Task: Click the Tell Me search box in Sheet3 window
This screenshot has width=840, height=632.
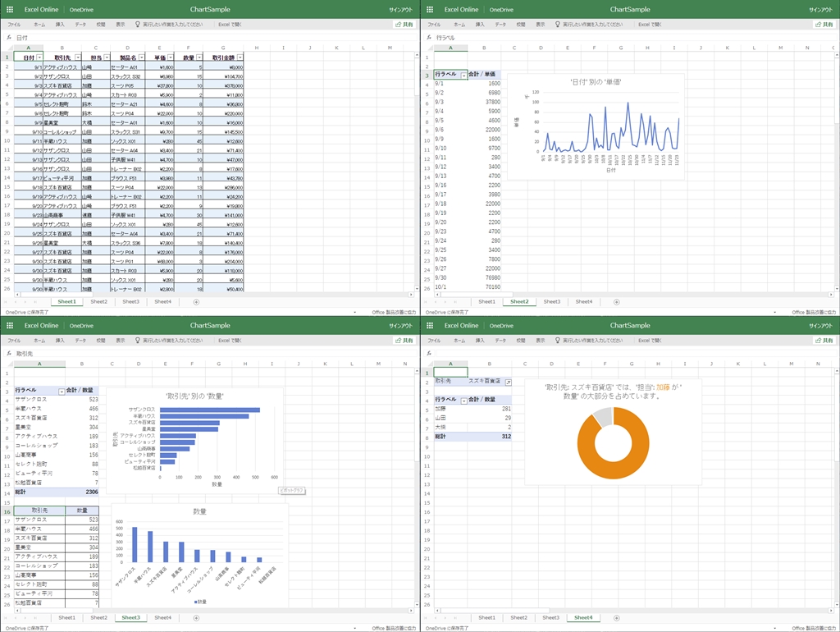Action: [172, 341]
